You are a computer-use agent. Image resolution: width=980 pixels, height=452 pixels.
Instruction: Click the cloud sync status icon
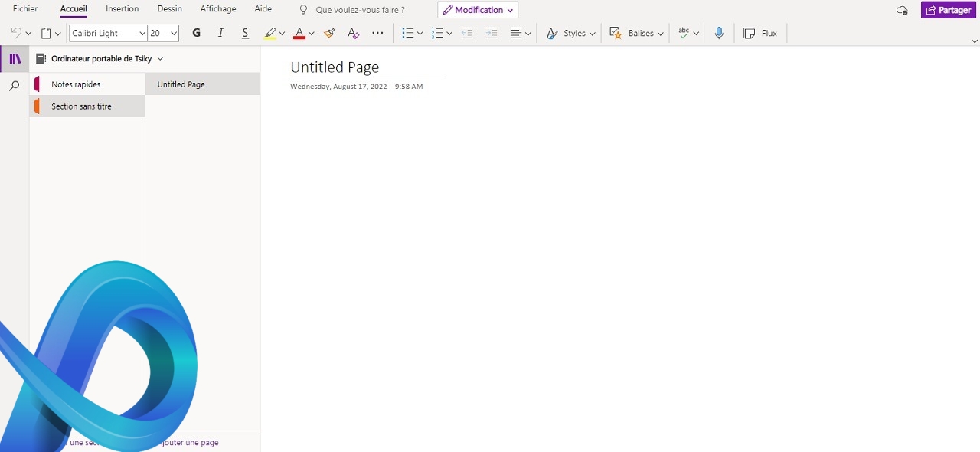[902, 11]
